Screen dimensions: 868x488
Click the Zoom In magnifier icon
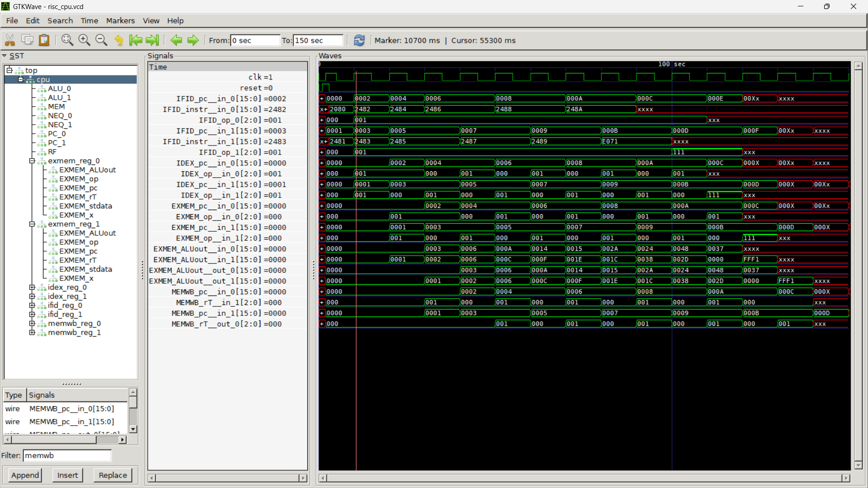click(84, 40)
